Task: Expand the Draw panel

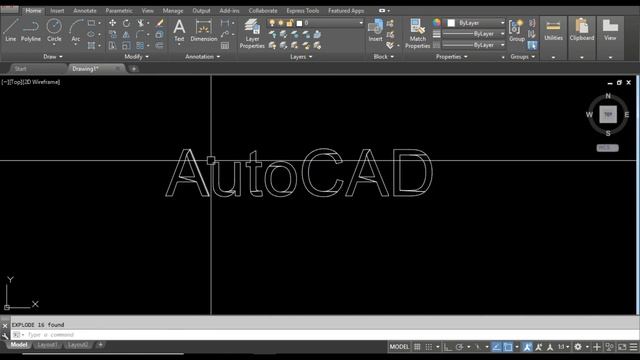Action: point(53,57)
